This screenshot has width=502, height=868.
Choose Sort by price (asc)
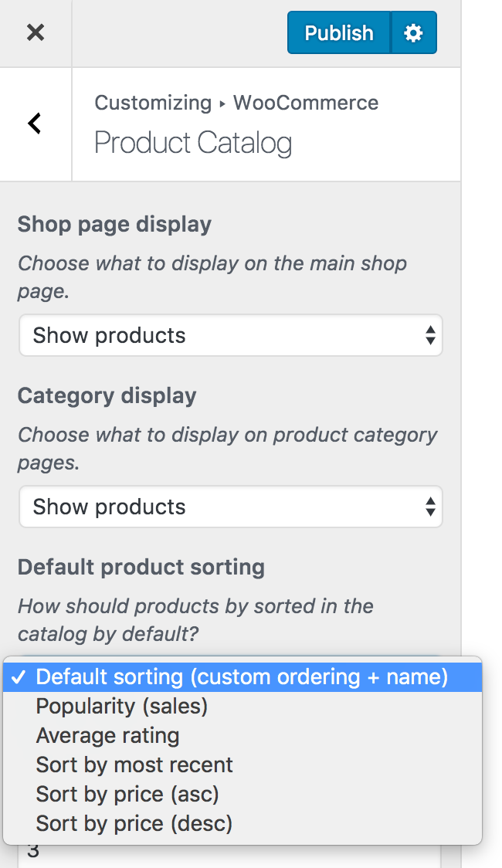click(x=127, y=794)
